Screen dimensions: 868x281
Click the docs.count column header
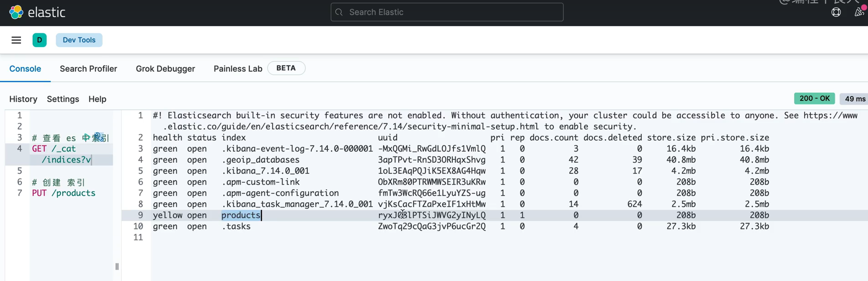(554, 138)
